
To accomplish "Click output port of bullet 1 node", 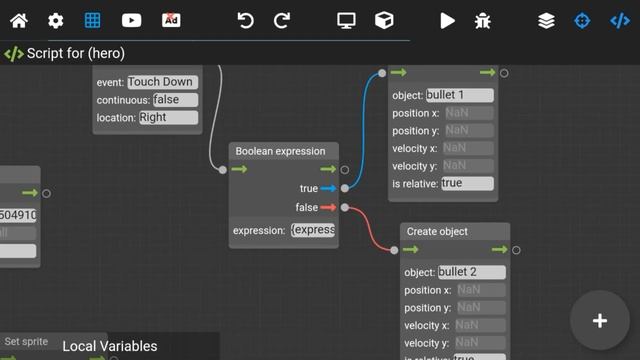I will click(504, 73).
